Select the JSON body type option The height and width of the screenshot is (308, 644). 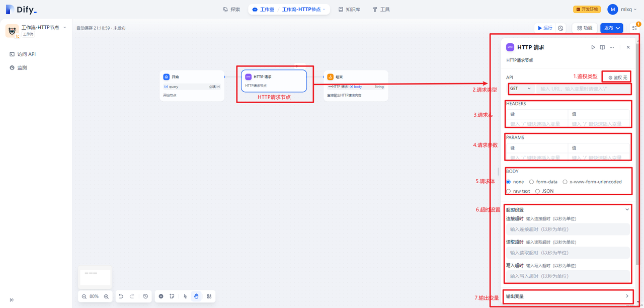coord(537,191)
